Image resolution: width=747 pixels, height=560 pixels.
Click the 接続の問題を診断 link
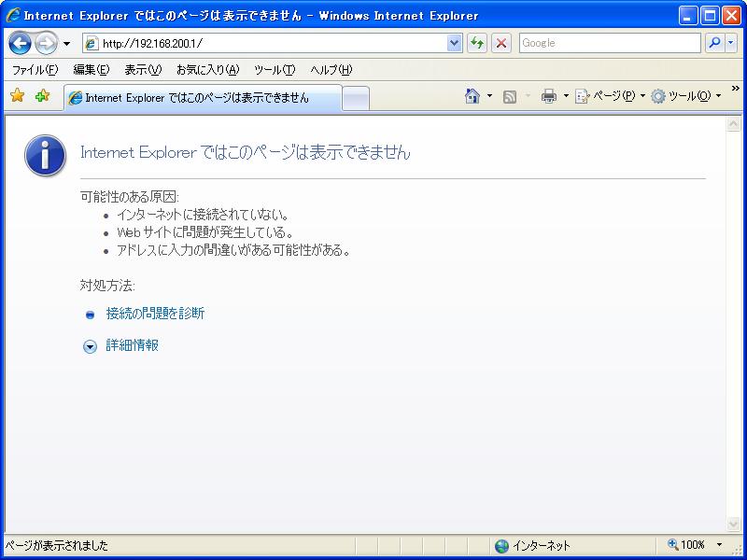pos(155,314)
